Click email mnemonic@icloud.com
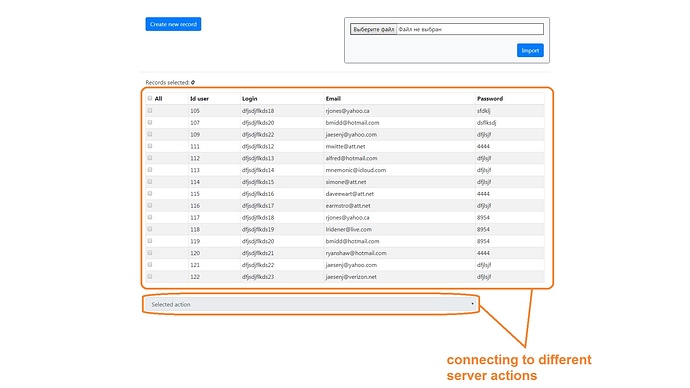The width and height of the screenshot is (690, 388). coord(356,170)
